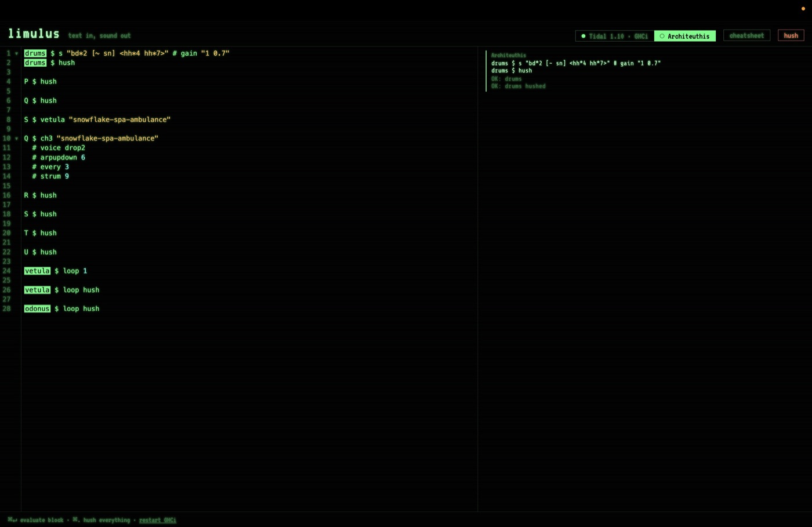The width and height of the screenshot is (812, 527).
Task: Collapse the fold arrow on line 1
Action: [x=16, y=53]
